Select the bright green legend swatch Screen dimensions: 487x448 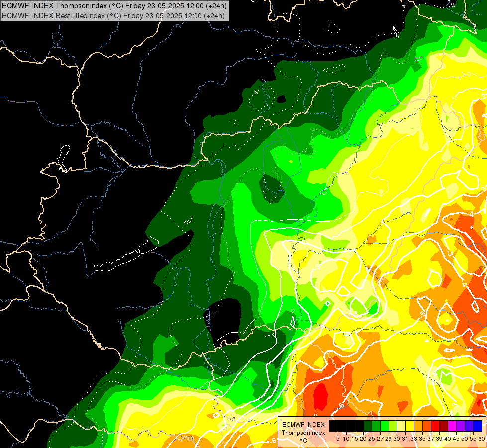click(x=384, y=426)
